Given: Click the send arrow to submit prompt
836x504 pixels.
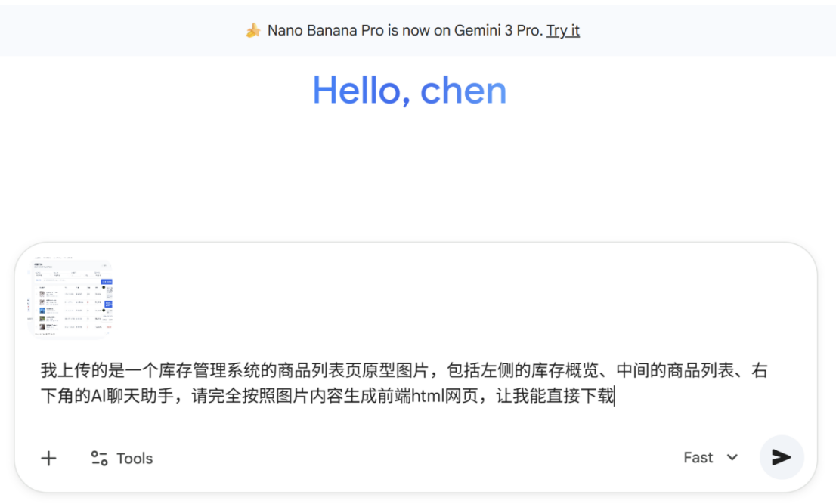Looking at the screenshot, I should tap(781, 457).
